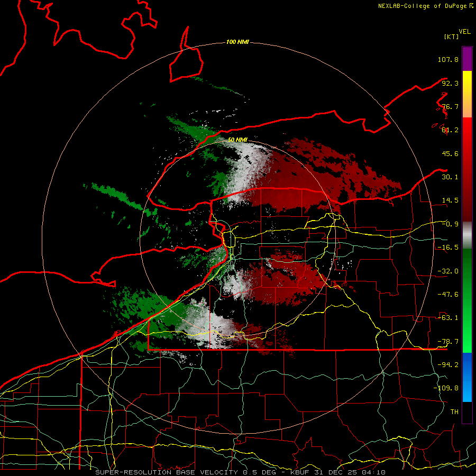476x476 pixels.
Task: Click the 61.2 legend value
Action: [450, 130]
